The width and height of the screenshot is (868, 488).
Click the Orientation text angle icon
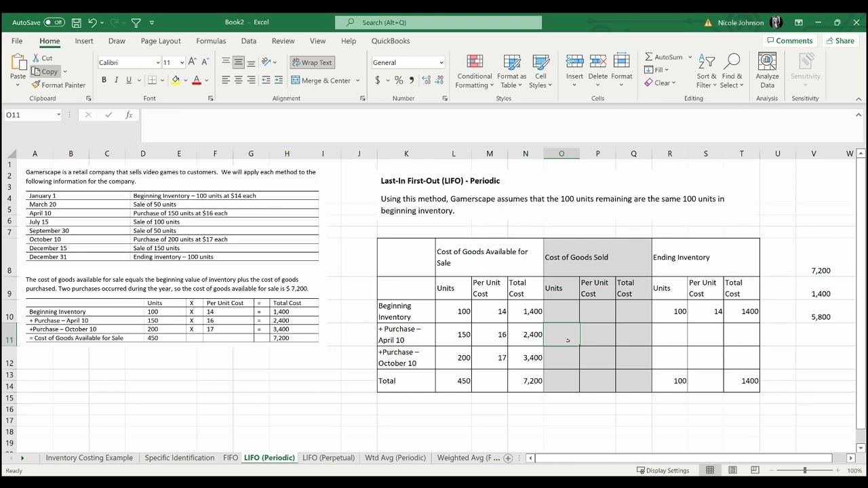click(x=267, y=62)
